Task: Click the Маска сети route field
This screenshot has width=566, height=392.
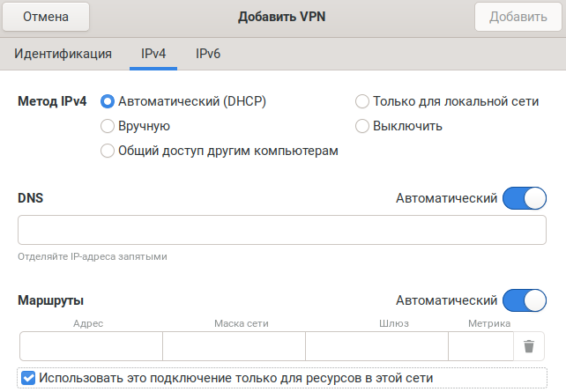Action: pos(234,346)
